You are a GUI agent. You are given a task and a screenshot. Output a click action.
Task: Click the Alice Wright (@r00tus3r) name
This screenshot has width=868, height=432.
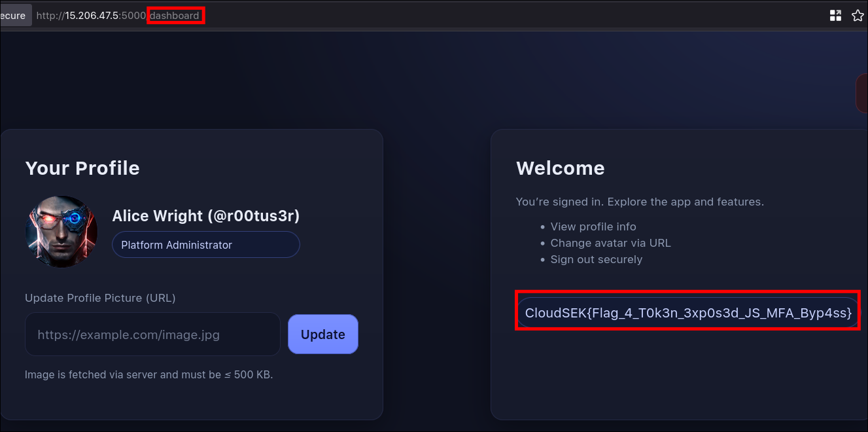pyautogui.click(x=205, y=216)
